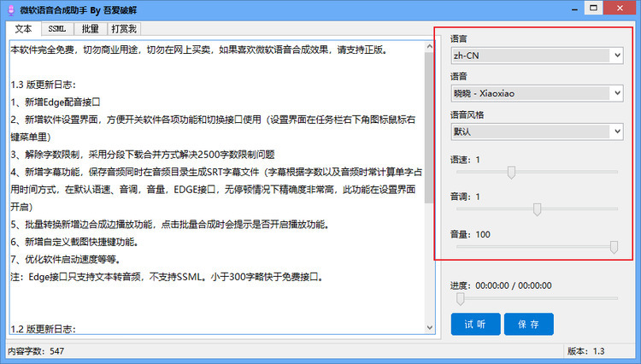The height and width of the screenshot is (364, 641).
Task: Maximize the application window
Action: pyautogui.click(x=594, y=9)
